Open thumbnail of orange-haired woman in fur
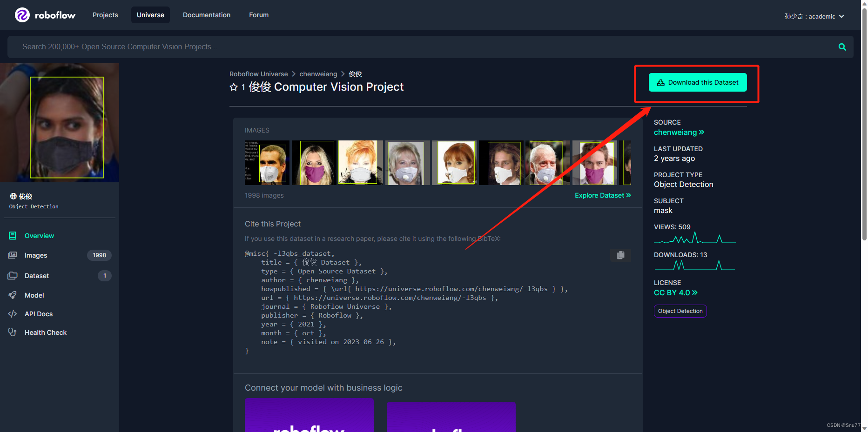The width and height of the screenshot is (868, 432). point(361,163)
